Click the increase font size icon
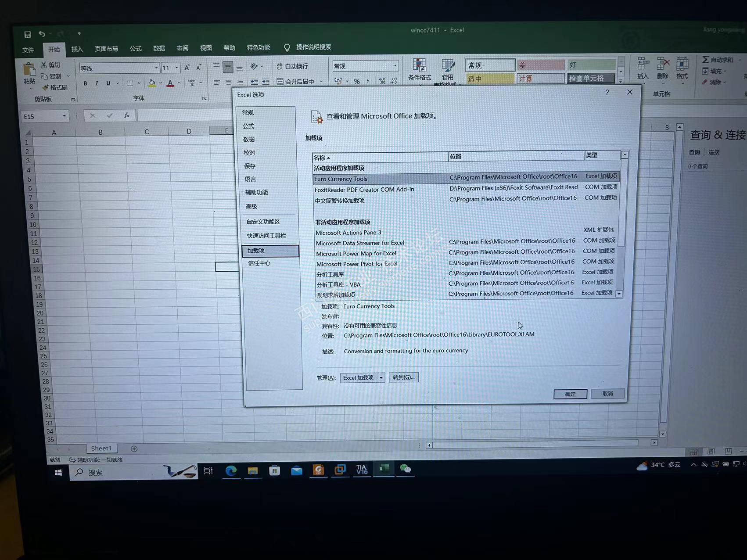The height and width of the screenshot is (560, 747). coord(187,68)
